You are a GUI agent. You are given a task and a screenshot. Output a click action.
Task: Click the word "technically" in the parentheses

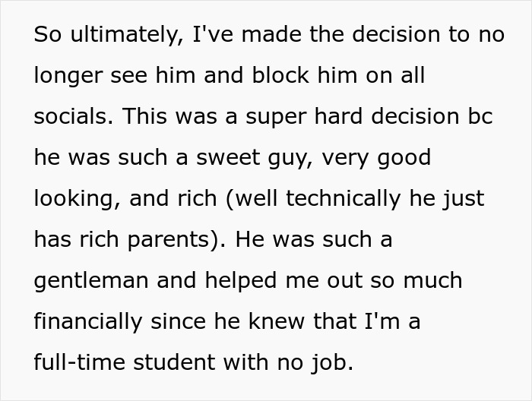347,200
